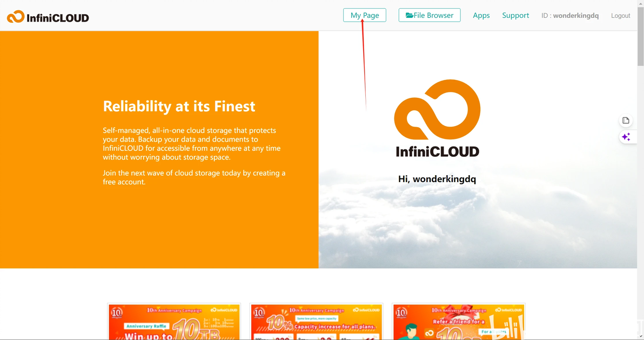Click the folder icon in File Browser button
Image resolution: width=644 pixels, height=340 pixels.
point(410,15)
